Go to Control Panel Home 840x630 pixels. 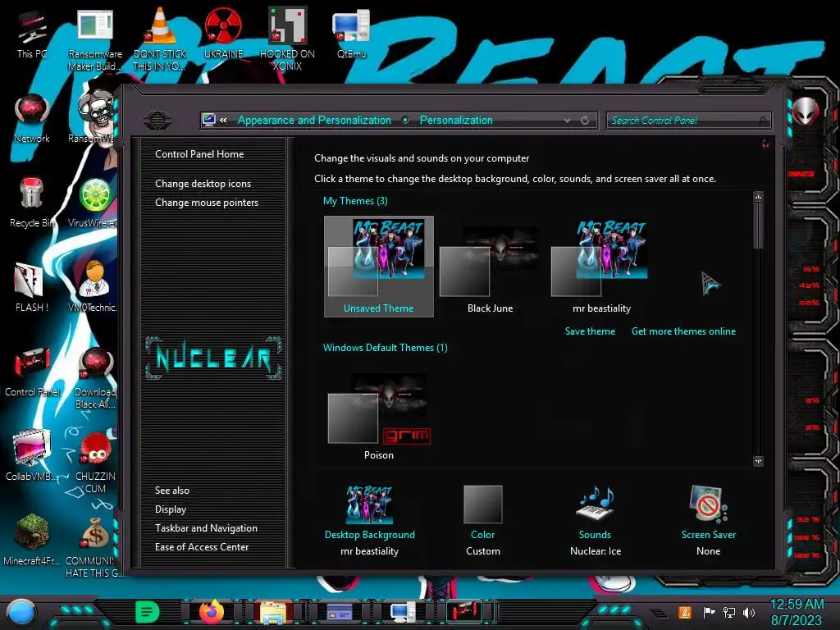tap(199, 153)
